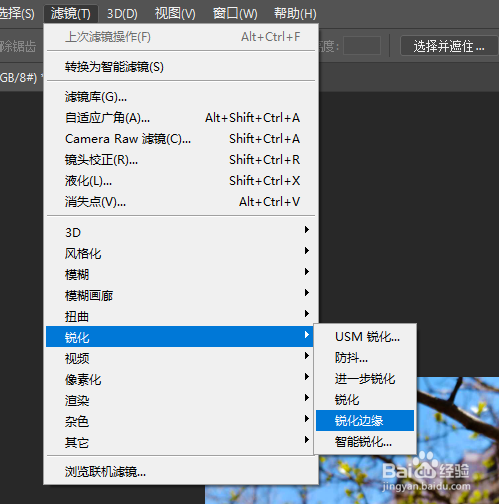The width and height of the screenshot is (499, 504).
Task: Expand the 风格化 submenu
Action: pyautogui.click(x=180, y=253)
